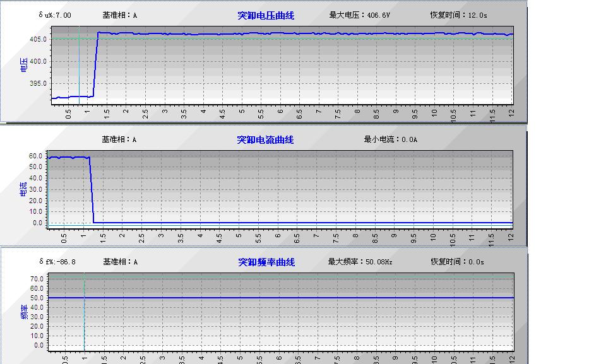Screen dimensions: 589x364
Task: Click the rising edge of the voltage curve
Action: [96, 63]
